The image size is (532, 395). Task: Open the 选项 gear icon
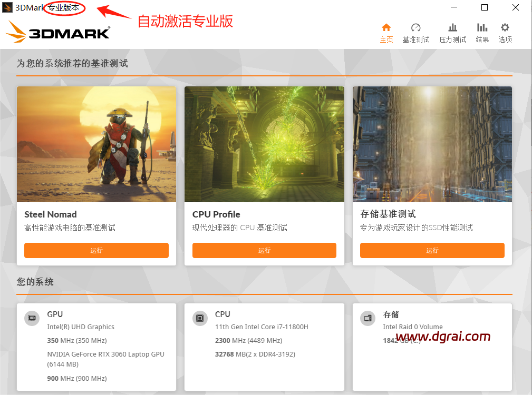[x=505, y=27]
